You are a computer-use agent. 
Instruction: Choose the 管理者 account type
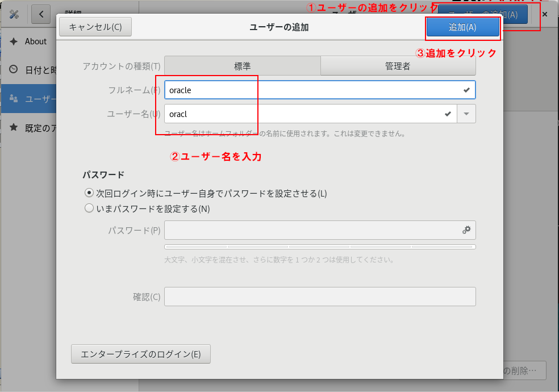point(398,66)
